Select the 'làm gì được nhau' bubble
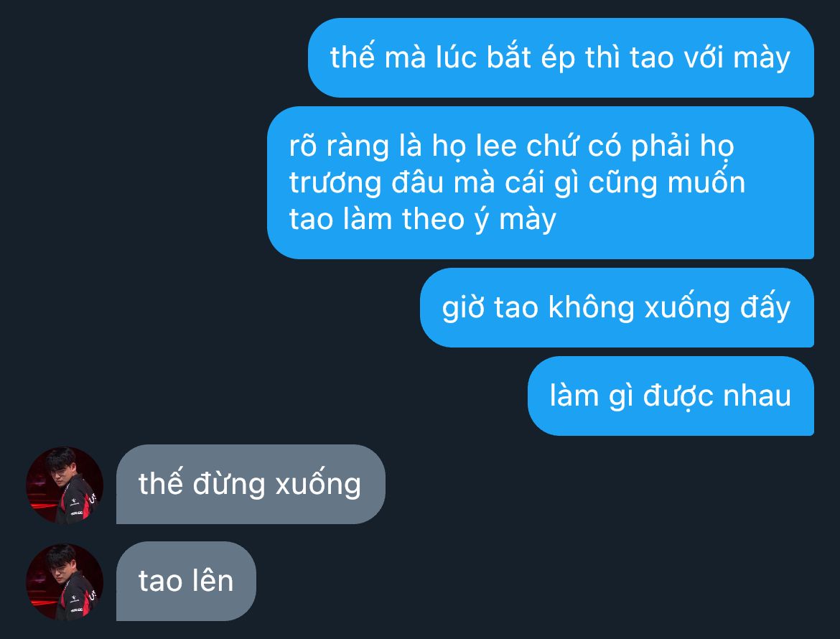840x639 pixels. [x=671, y=396]
